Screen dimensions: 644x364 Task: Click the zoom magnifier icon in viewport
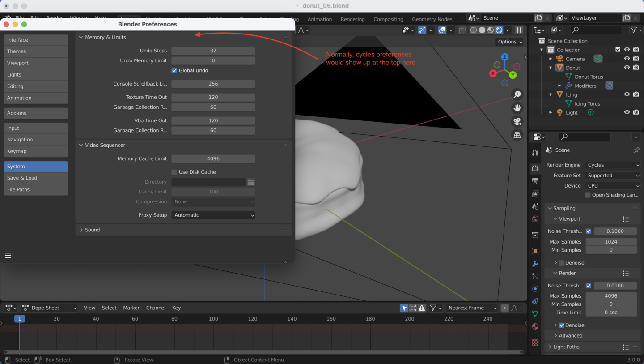click(x=517, y=94)
